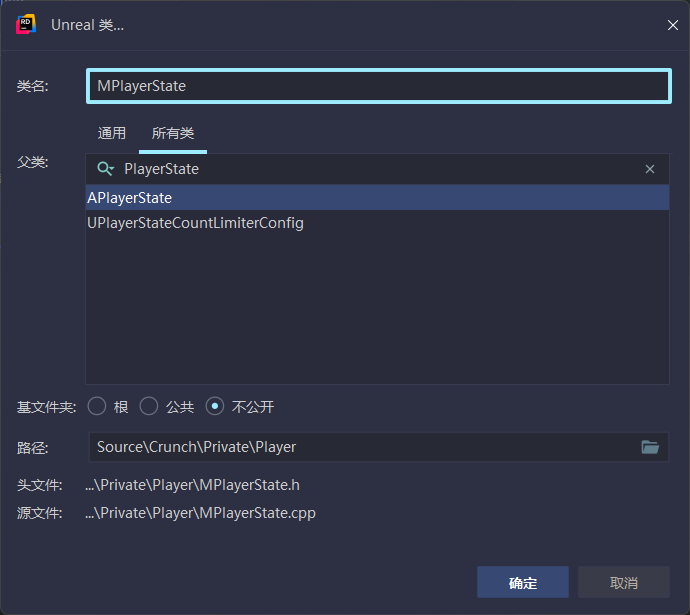Click the search magnifier icon in parent class filter
The image size is (690, 615).
coord(105,169)
